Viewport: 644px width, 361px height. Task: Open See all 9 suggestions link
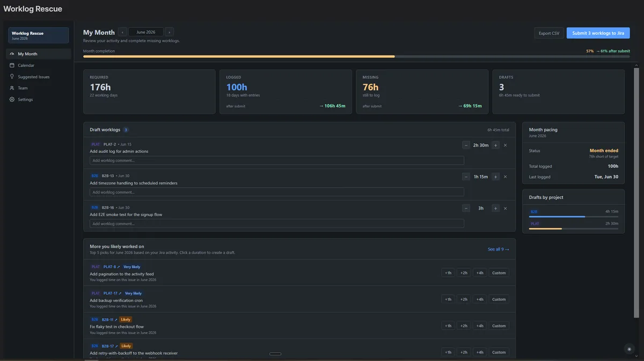point(498,249)
